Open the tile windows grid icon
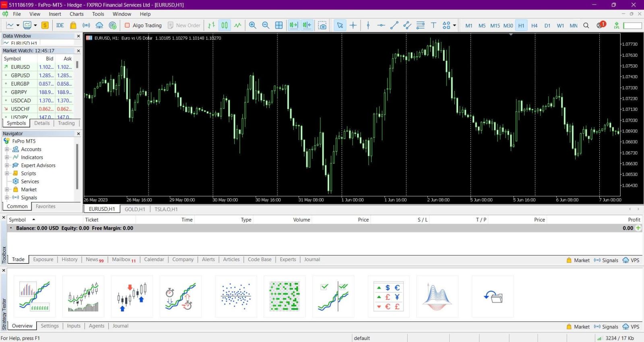644x342 pixels. [x=279, y=25]
